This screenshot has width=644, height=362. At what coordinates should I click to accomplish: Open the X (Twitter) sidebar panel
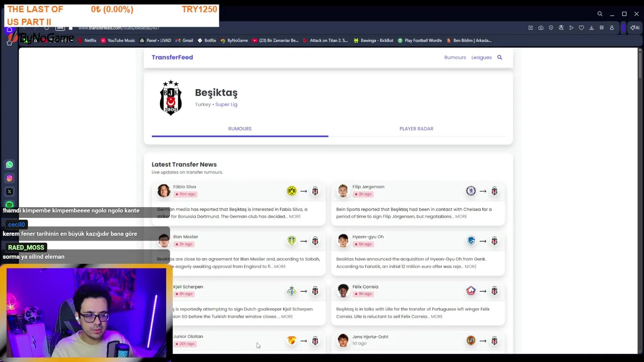click(x=9, y=192)
